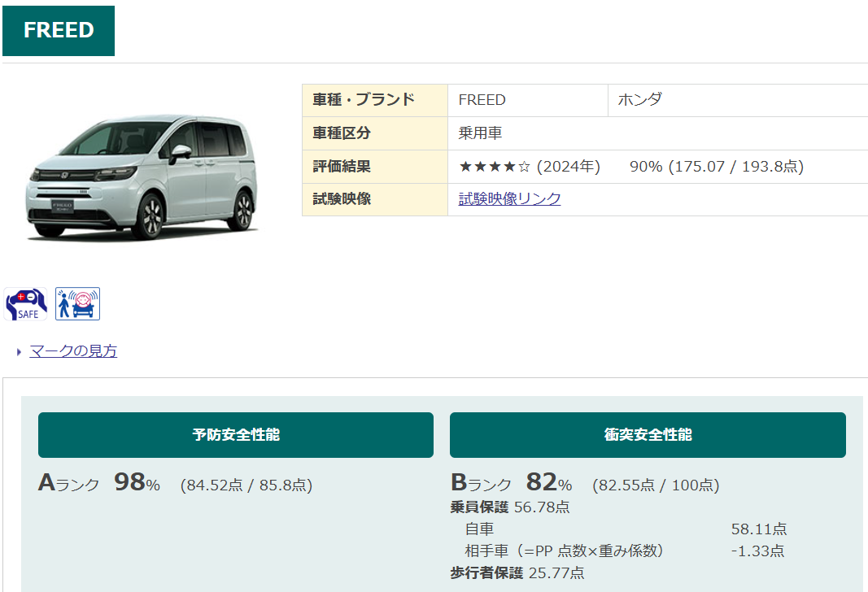Click the pedestrian detection car icon
The image size is (868, 592).
[77, 304]
